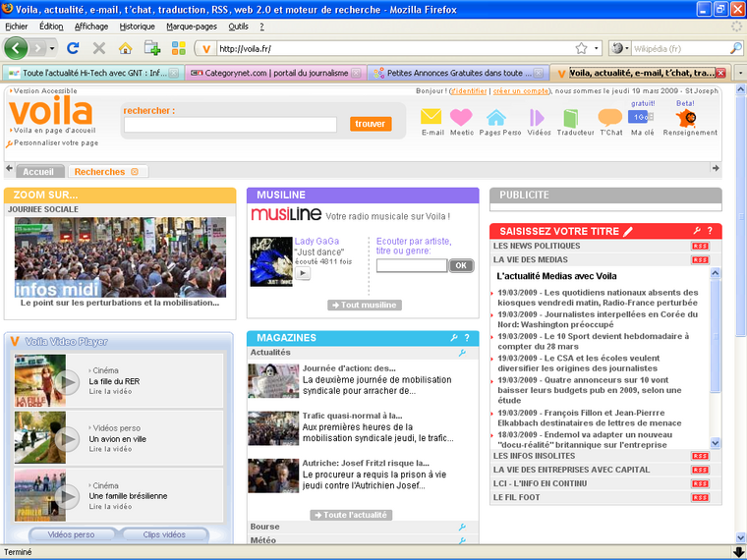Open the Renseignement France map icon
This screenshot has height=560, width=747.
(x=686, y=118)
